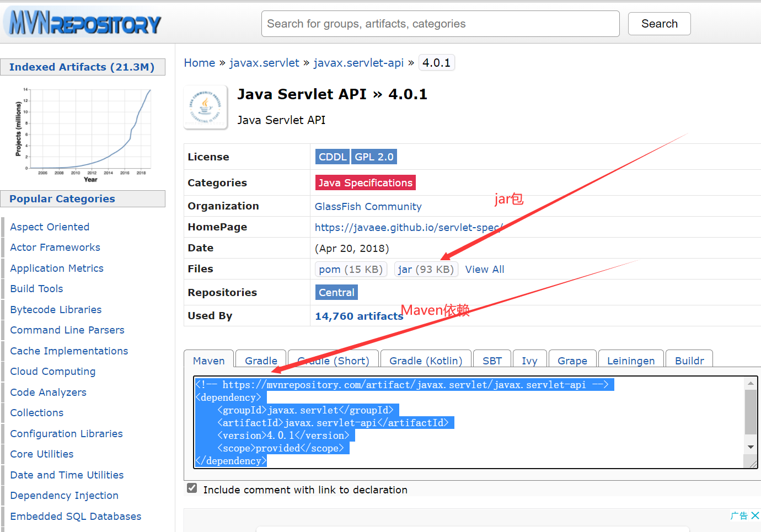The image size is (761, 532).
Task: Switch to the SBT tab
Action: 492,361
